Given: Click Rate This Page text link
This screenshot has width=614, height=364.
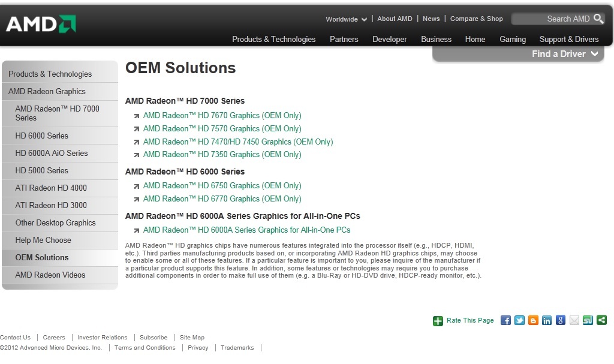Looking at the screenshot, I should [x=470, y=320].
